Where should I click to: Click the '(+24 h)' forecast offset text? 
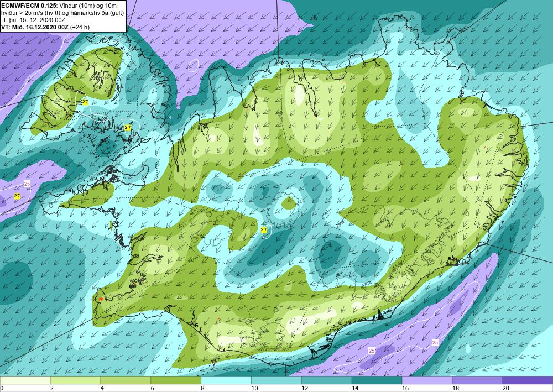[x=80, y=27]
